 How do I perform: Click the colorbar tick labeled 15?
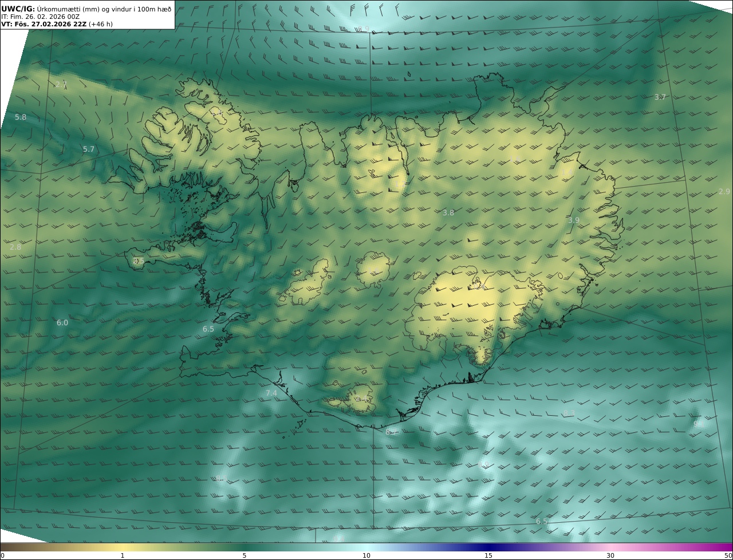[488, 555]
